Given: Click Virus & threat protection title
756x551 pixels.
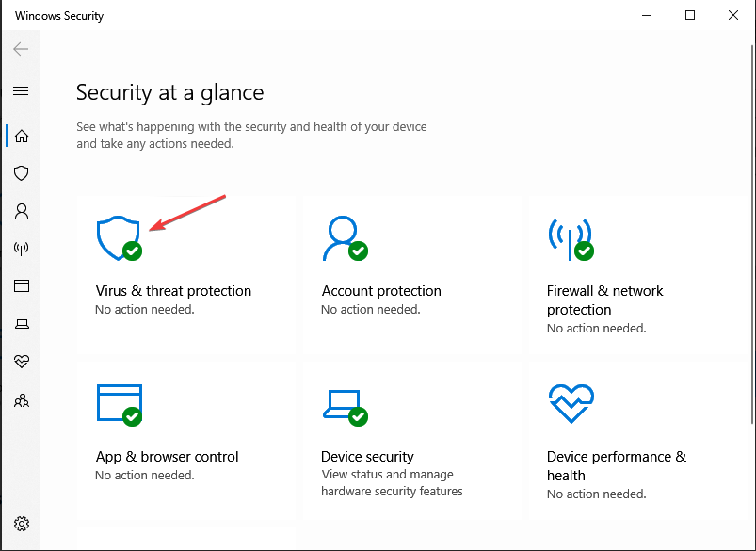Looking at the screenshot, I should 173,291.
